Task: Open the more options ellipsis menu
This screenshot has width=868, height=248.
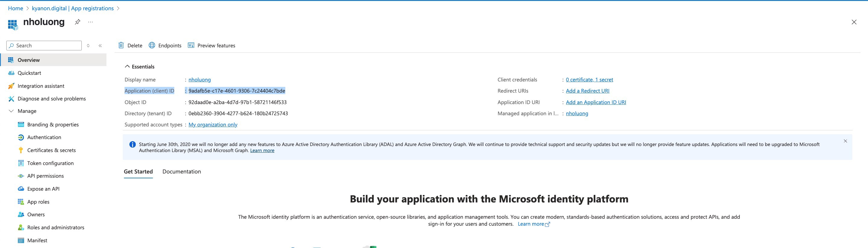Action: [90, 22]
